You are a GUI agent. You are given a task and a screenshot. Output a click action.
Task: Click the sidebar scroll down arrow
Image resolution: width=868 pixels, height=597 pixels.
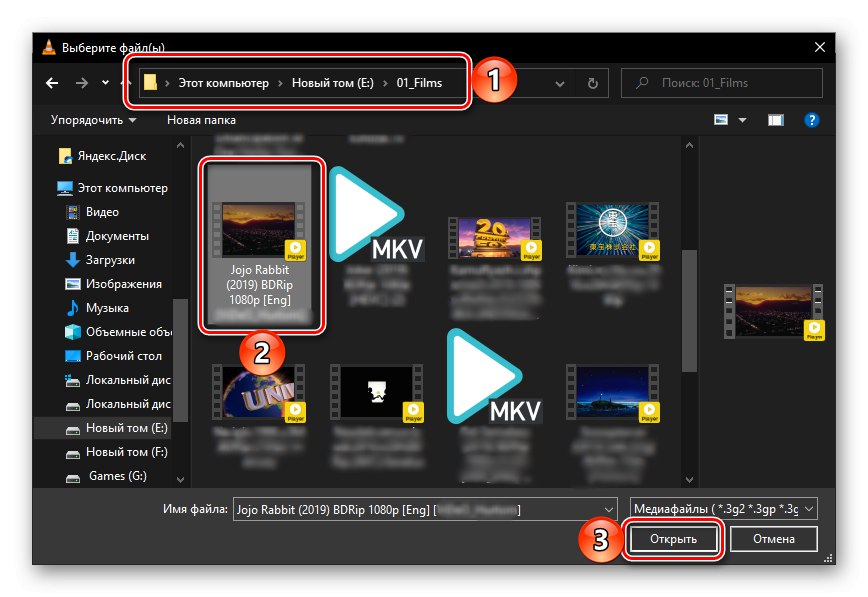pos(180,480)
